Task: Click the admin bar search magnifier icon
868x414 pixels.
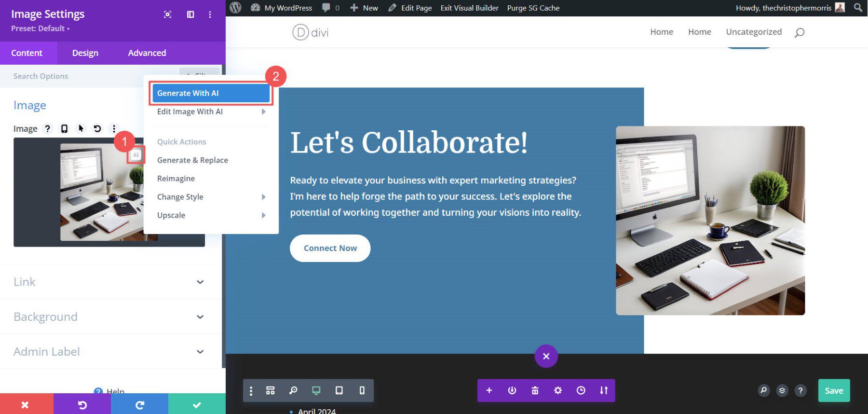Action: point(858,8)
